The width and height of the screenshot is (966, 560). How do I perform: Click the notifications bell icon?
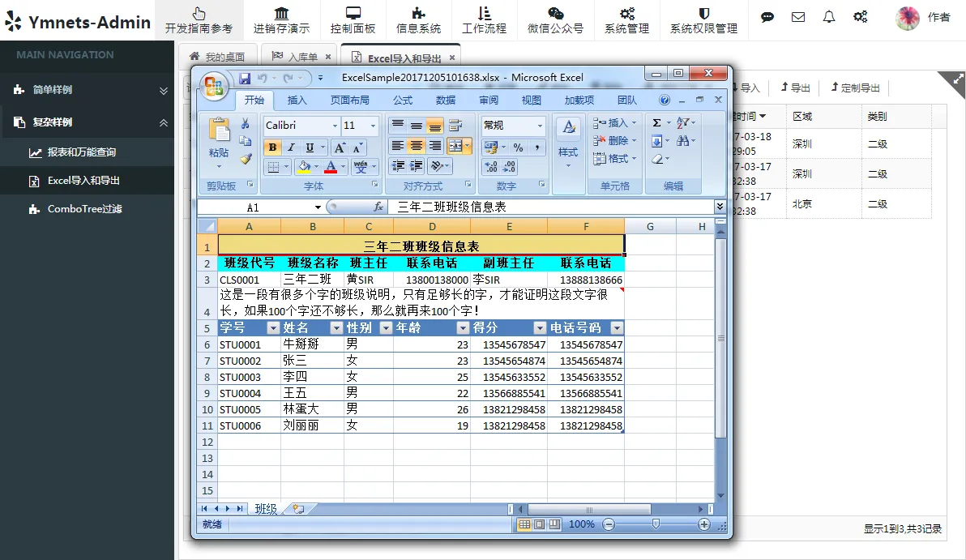click(x=828, y=17)
